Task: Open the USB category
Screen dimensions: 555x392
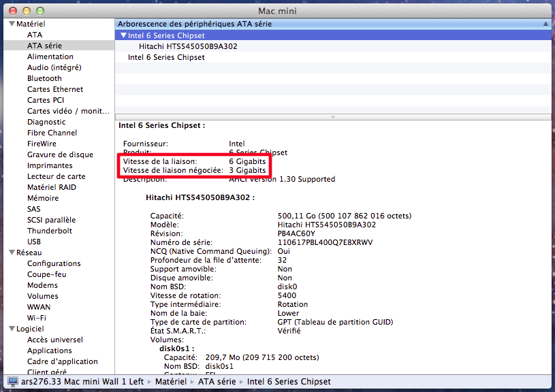Action: coord(34,242)
